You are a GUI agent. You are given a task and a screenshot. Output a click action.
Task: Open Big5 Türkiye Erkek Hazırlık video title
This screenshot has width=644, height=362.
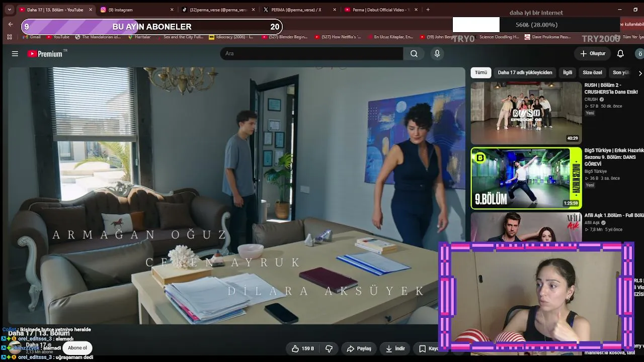click(x=614, y=157)
